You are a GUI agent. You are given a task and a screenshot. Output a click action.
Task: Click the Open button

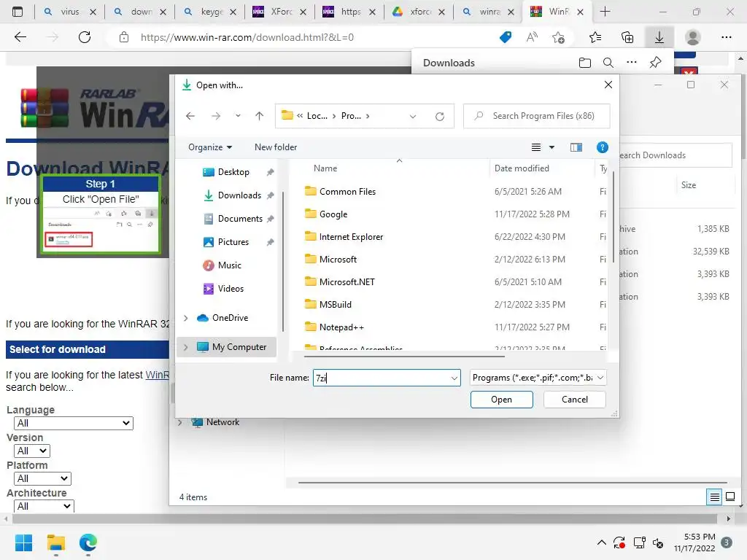click(x=502, y=400)
